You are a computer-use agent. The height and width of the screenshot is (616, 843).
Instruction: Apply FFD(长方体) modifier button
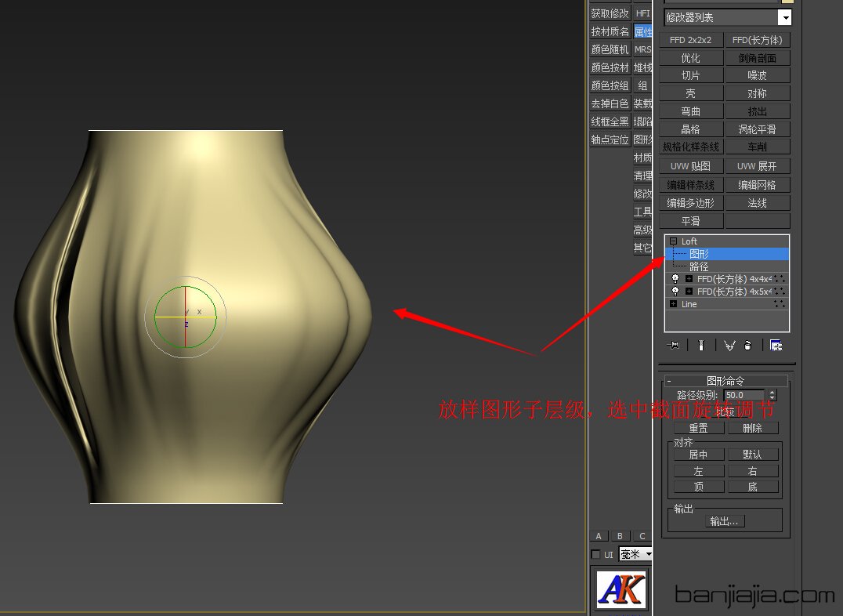click(757, 40)
